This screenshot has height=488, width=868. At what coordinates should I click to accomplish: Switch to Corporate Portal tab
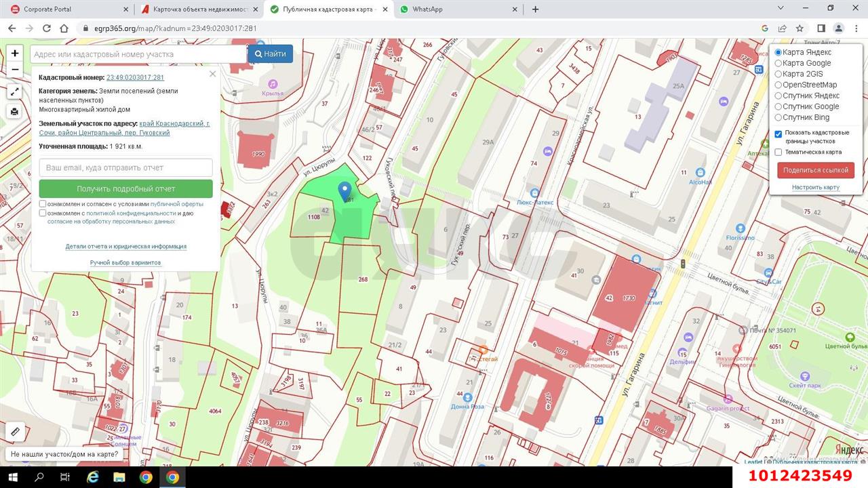47,9
